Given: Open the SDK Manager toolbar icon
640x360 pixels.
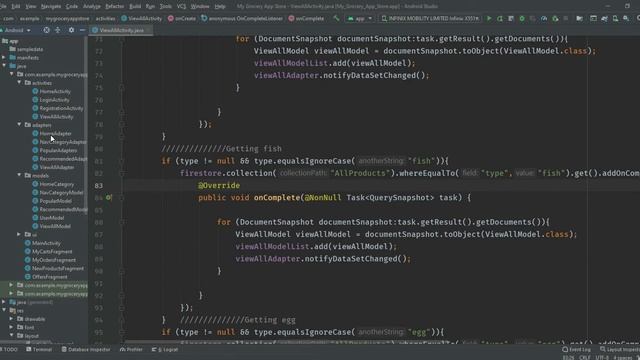Looking at the screenshot, I should click(x=626, y=18).
